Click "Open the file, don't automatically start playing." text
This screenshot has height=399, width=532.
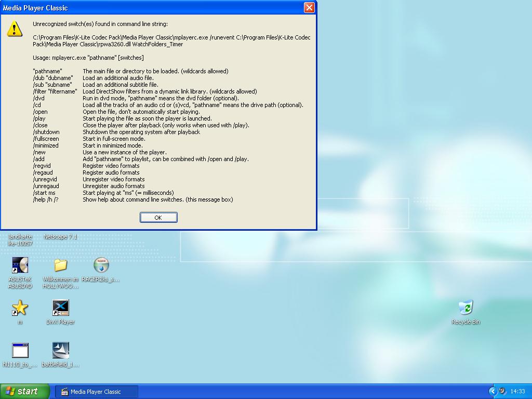(x=141, y=112)
